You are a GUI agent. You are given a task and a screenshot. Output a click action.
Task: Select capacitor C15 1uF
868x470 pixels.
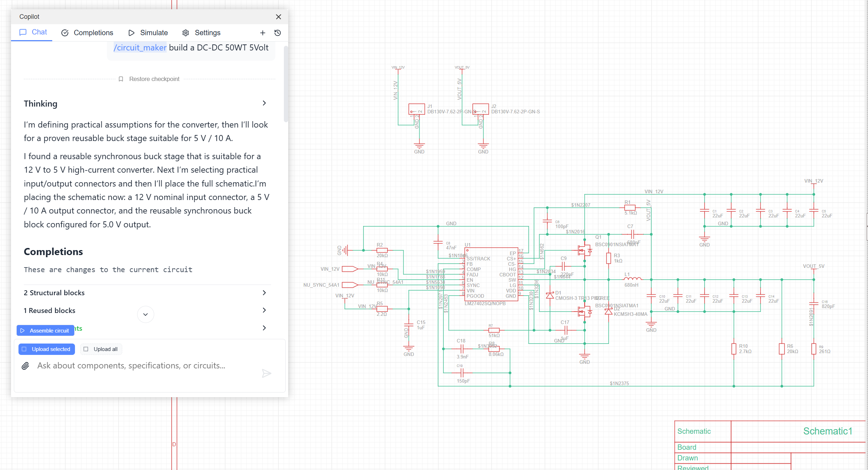pos(409,325)
